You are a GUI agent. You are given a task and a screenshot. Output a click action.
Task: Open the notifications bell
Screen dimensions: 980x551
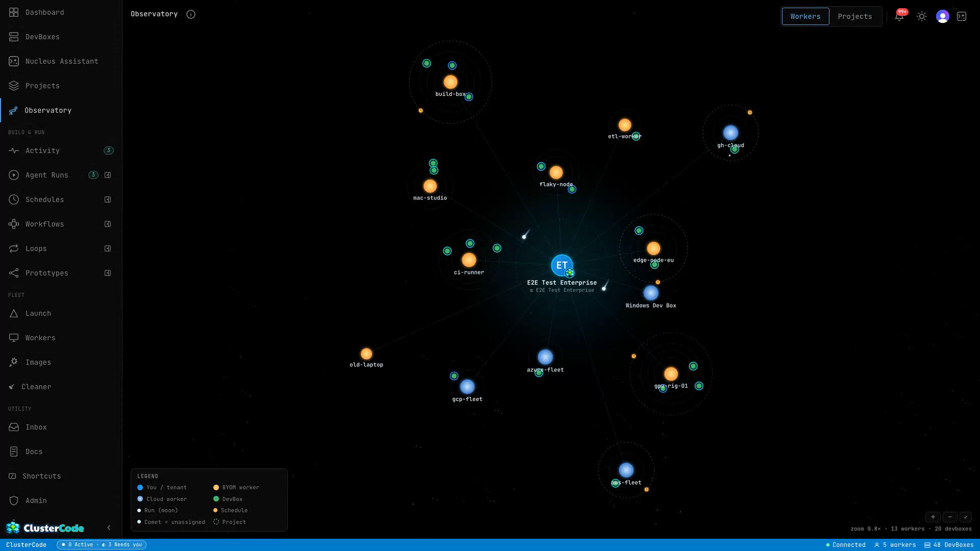899,16
